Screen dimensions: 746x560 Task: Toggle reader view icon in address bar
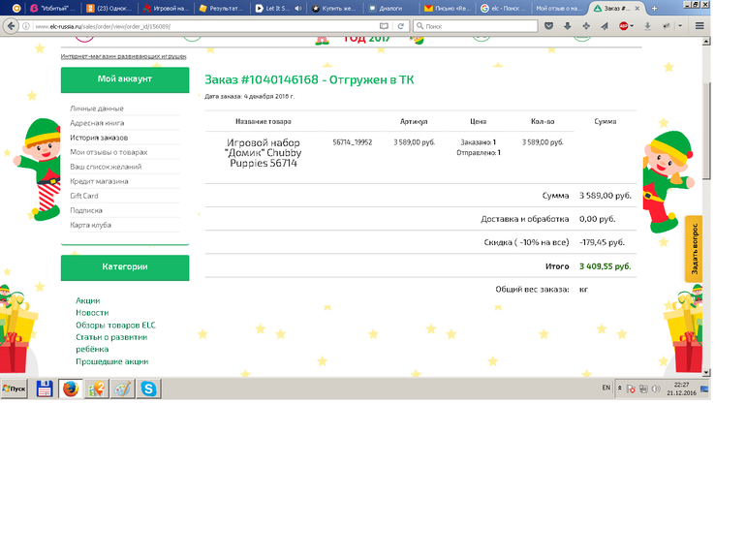click(x=385, y=26)
